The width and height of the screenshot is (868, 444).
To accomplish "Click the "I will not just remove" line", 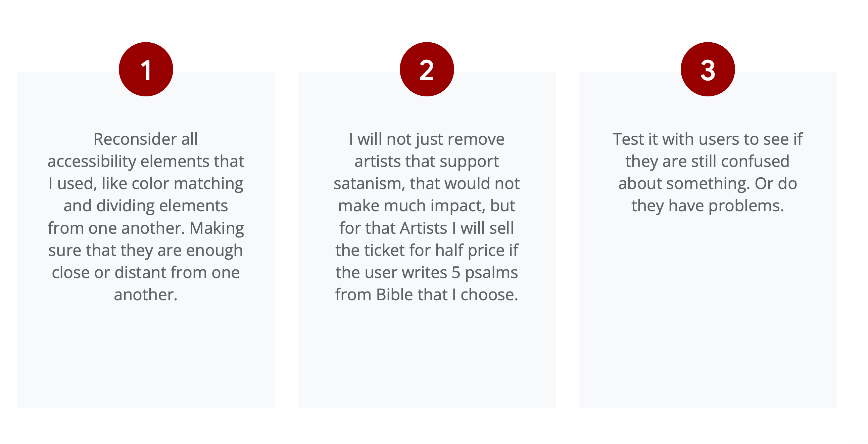I will (x=427, y=139).
